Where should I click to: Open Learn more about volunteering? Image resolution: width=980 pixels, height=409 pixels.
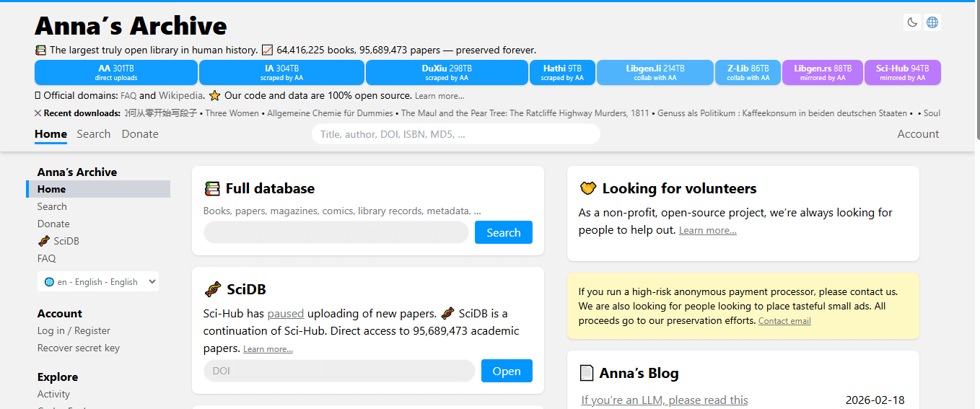point(708,231)
